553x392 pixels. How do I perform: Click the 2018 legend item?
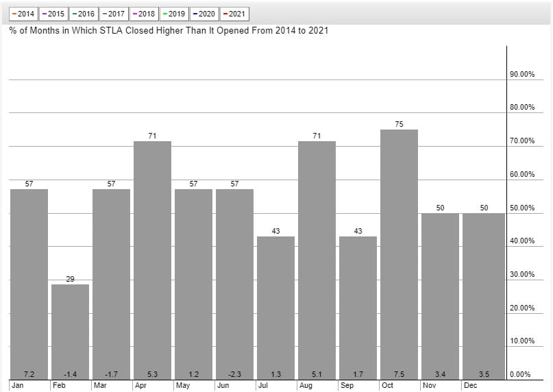pos(145,14)
